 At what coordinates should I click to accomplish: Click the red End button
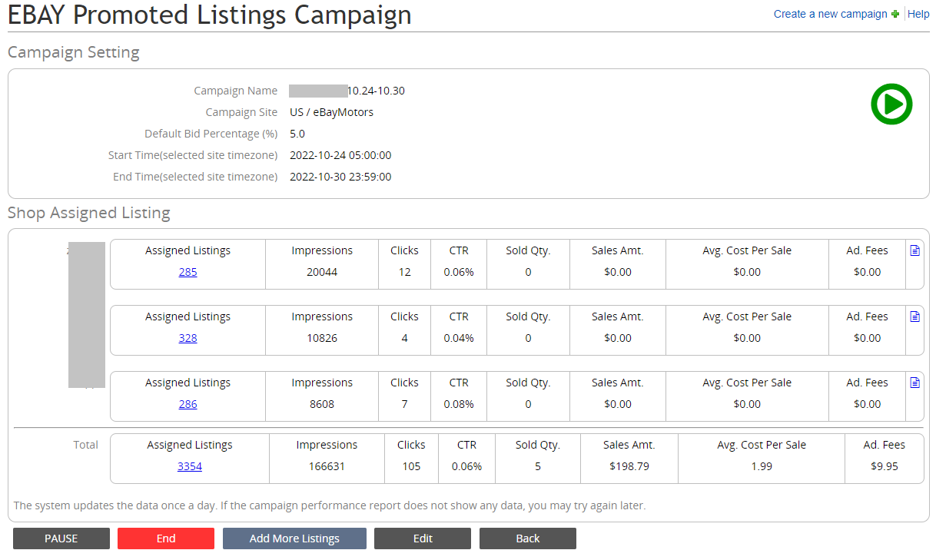click(166, 538)
